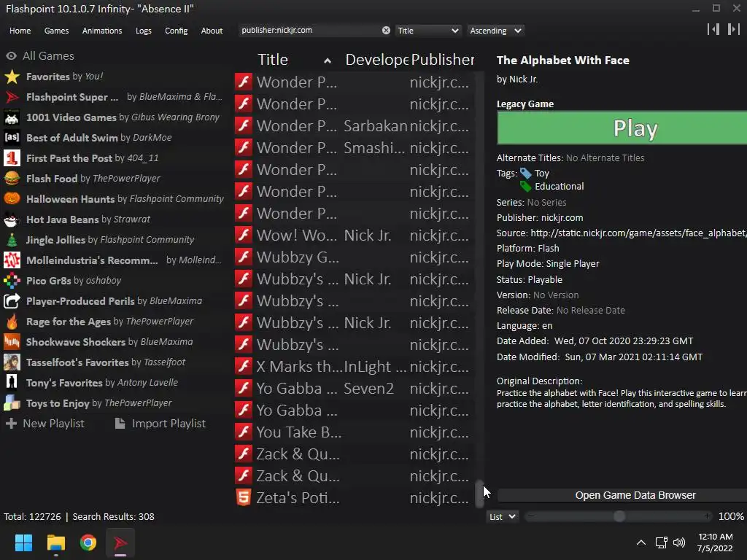The image size is (747, 560).
Task: Sort by the Publisher column header
Action: pos(443,60)
